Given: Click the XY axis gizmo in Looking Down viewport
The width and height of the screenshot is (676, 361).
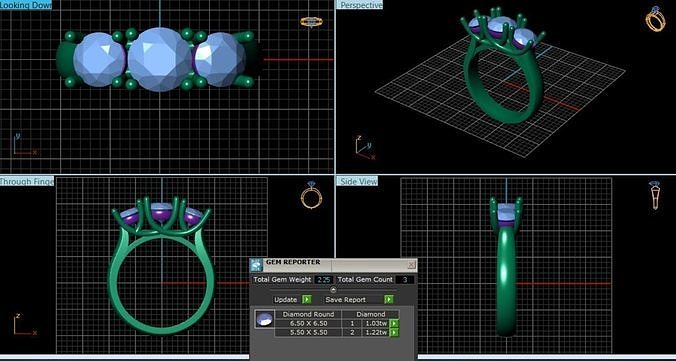Looking at the screenshot, I should point(24,145).
